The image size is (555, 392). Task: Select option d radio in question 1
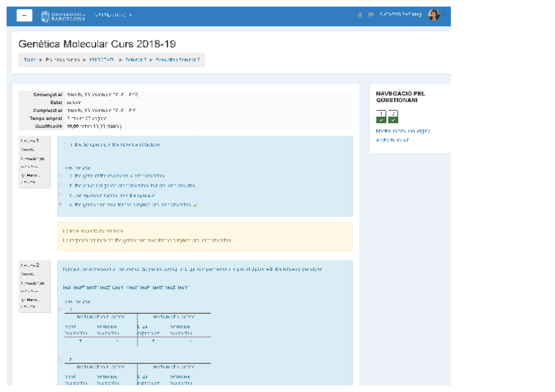(60, 204)
